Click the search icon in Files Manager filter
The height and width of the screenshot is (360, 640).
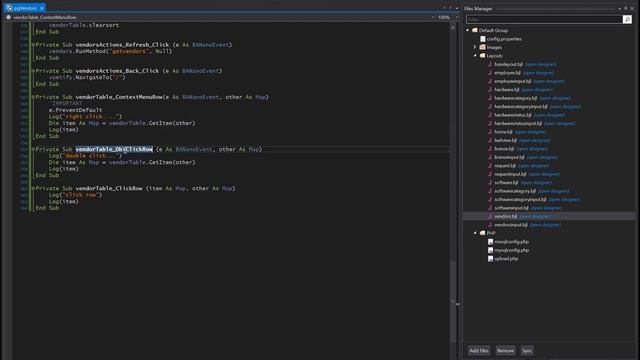click(627, 19)
